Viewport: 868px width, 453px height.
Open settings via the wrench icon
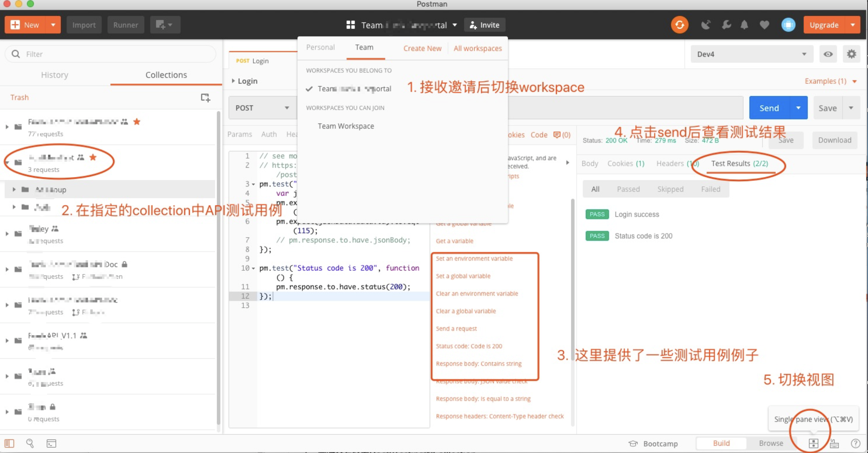click(726, 25)
